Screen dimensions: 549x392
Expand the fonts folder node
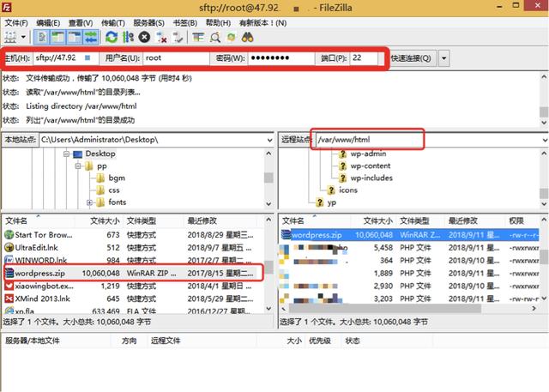tap(89, 202)
